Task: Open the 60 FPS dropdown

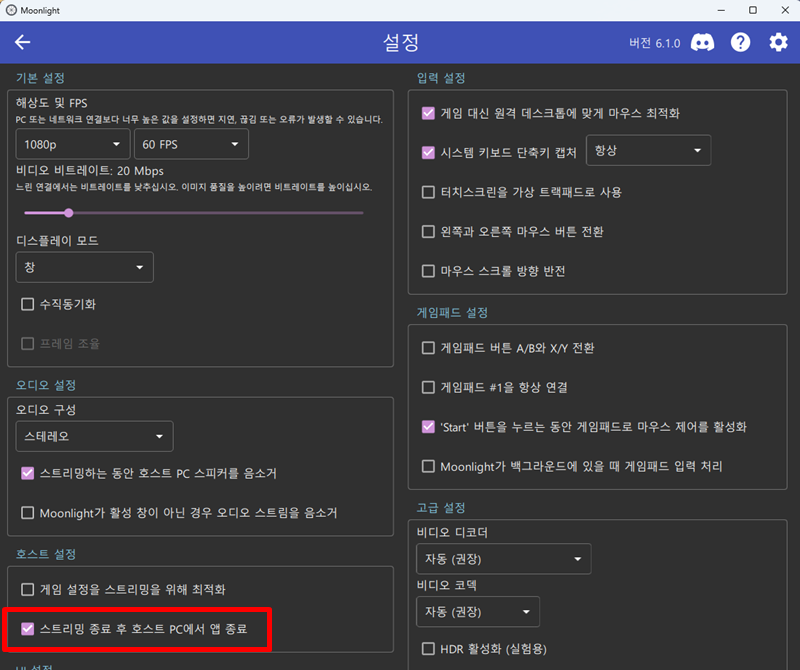Action: point(191,144)
